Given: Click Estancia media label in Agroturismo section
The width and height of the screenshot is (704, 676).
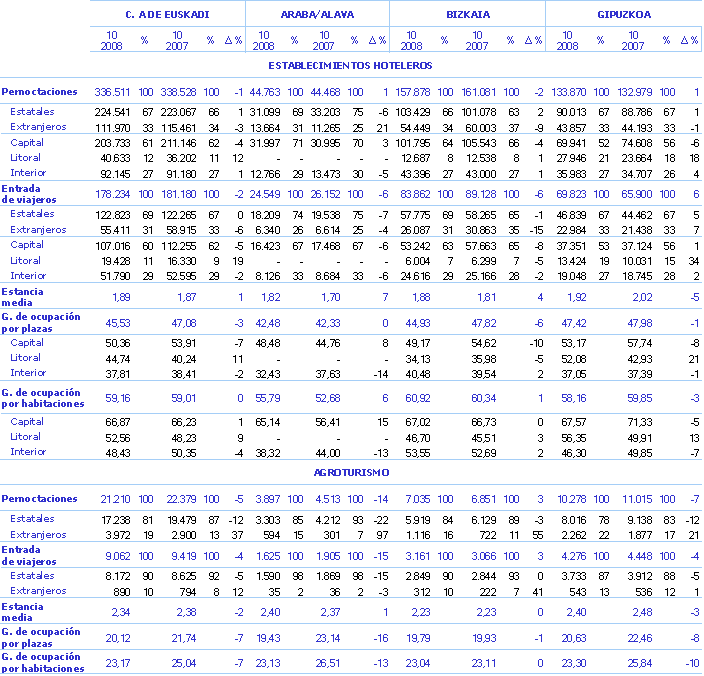Looking at the screenshot, I should click(24, 612).
